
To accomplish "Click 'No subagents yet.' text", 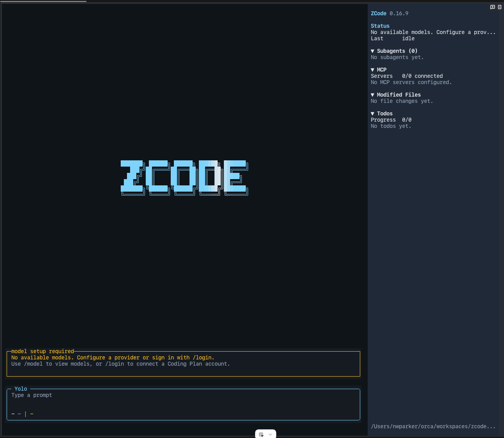I will 397,57.
